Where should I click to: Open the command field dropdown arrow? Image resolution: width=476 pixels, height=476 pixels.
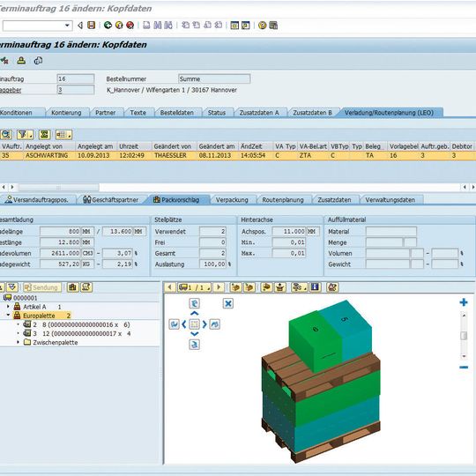tap(67, 26)
